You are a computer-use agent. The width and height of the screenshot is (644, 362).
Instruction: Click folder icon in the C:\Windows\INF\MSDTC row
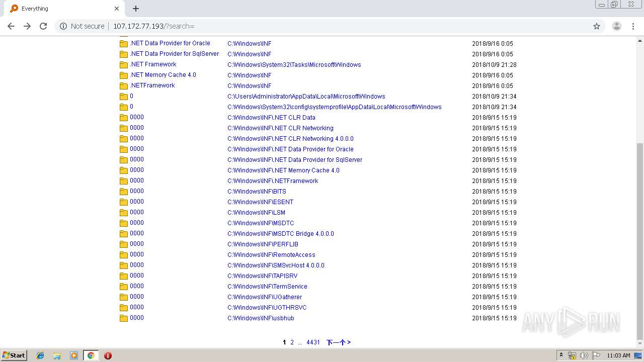point(123,223)
